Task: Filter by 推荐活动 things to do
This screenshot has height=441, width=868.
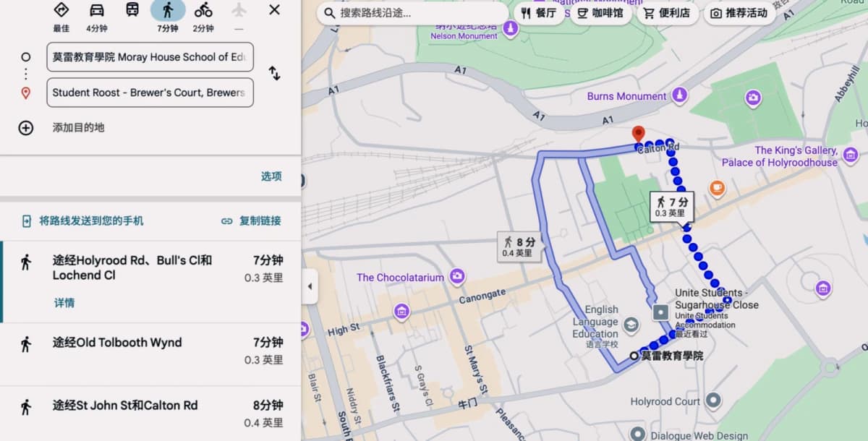Action: click(x=739, y=13)
